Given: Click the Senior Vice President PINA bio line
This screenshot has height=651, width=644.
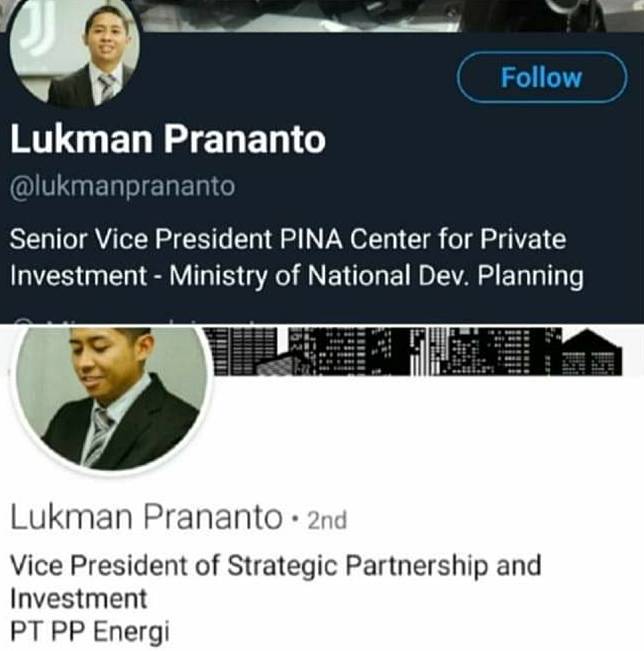Looking at the screenshot, I should click(x=287, y=240).
